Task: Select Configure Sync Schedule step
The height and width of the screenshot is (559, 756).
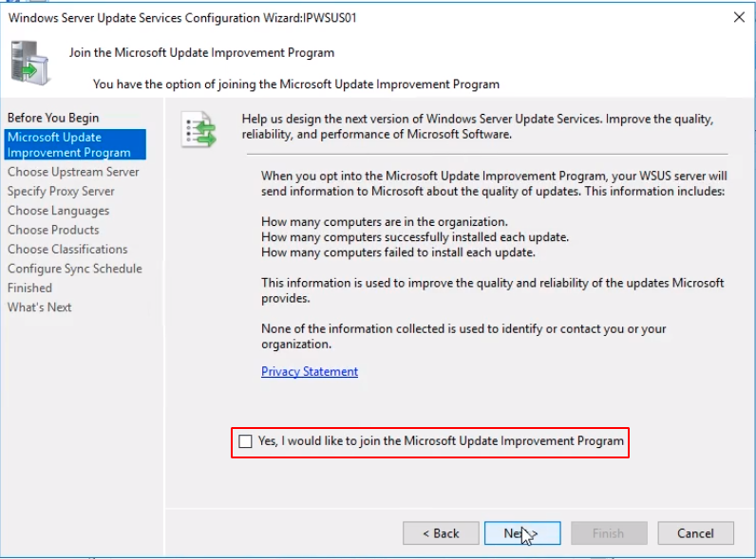Action: tap(75, 269)
